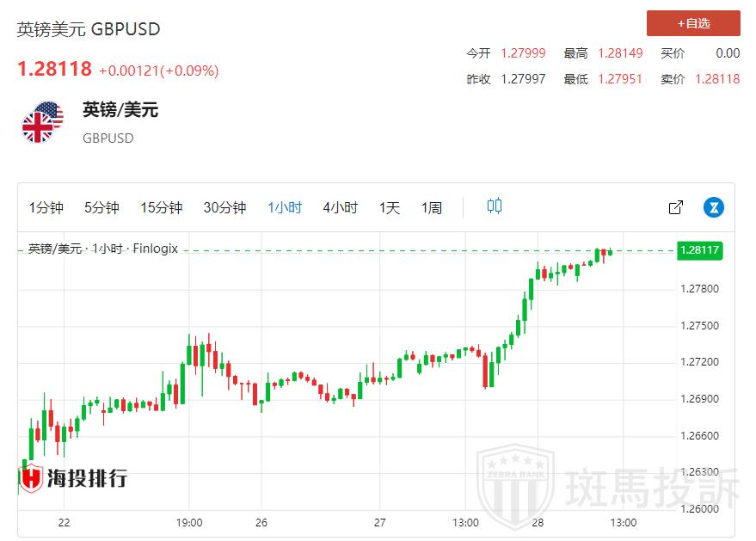
Task: Click the UK/US flag currency pair icon
Action: [42, 122]
